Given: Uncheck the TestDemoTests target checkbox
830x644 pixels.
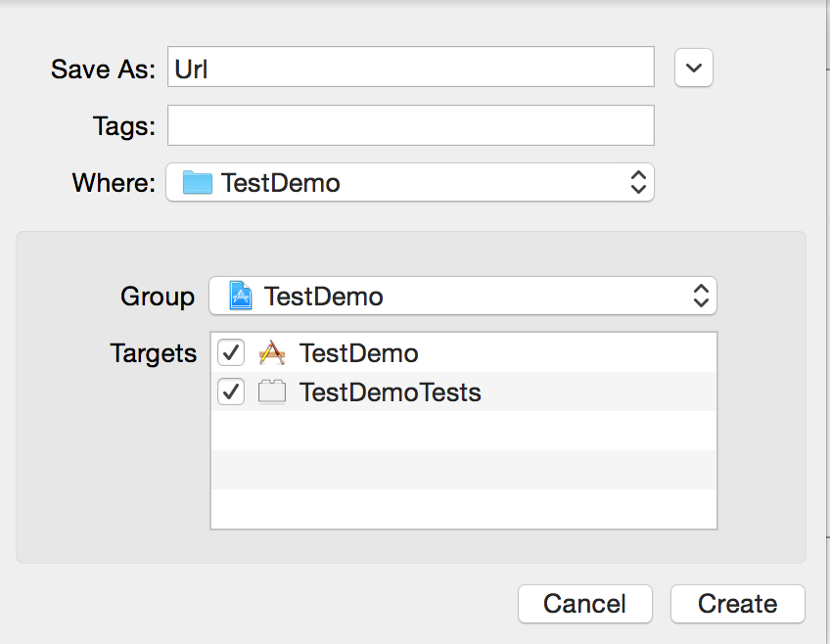Looking at the screenshot, I should point(231,392).
